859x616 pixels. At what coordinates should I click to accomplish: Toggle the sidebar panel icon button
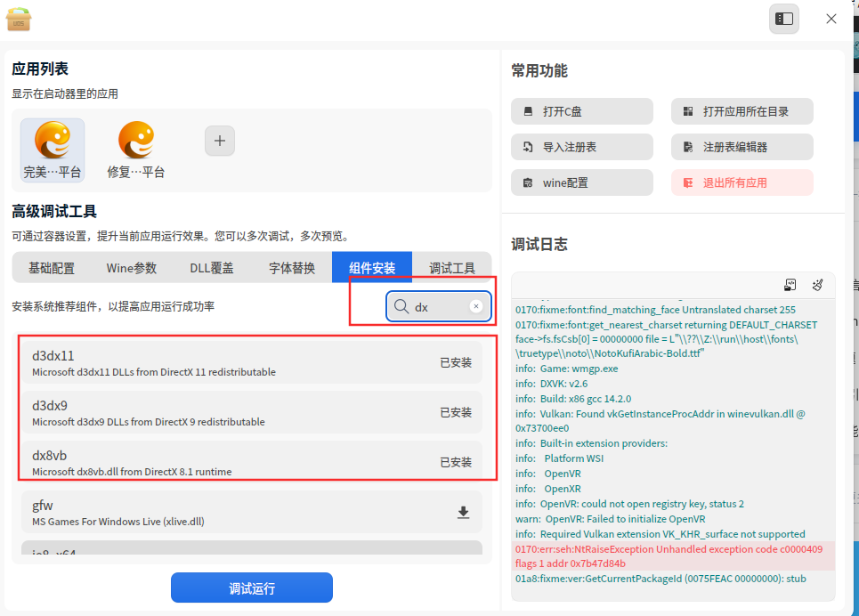pos(784,20)
